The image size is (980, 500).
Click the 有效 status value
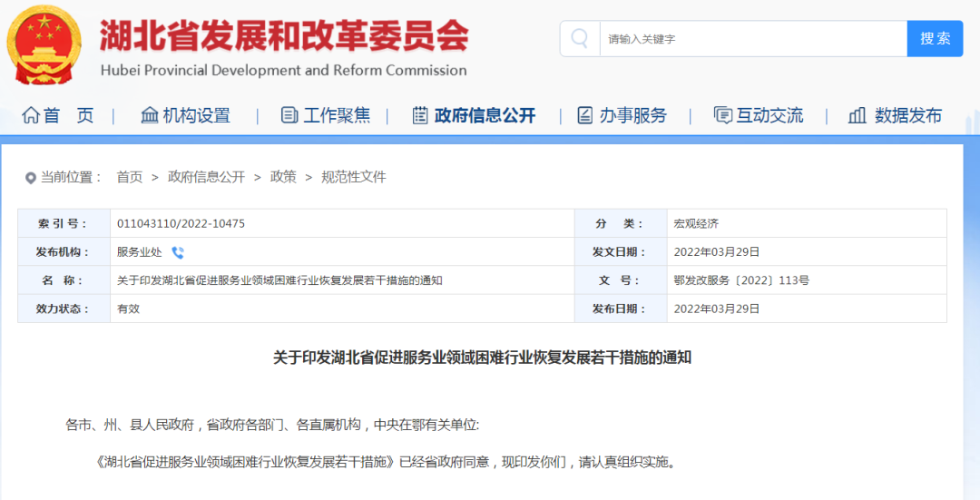[128, 309]
